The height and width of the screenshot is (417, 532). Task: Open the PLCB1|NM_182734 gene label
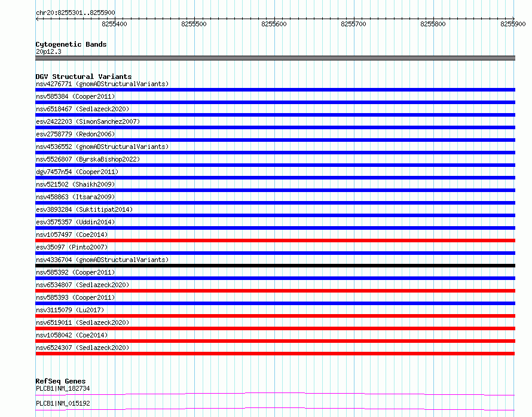tap(63, 388)
